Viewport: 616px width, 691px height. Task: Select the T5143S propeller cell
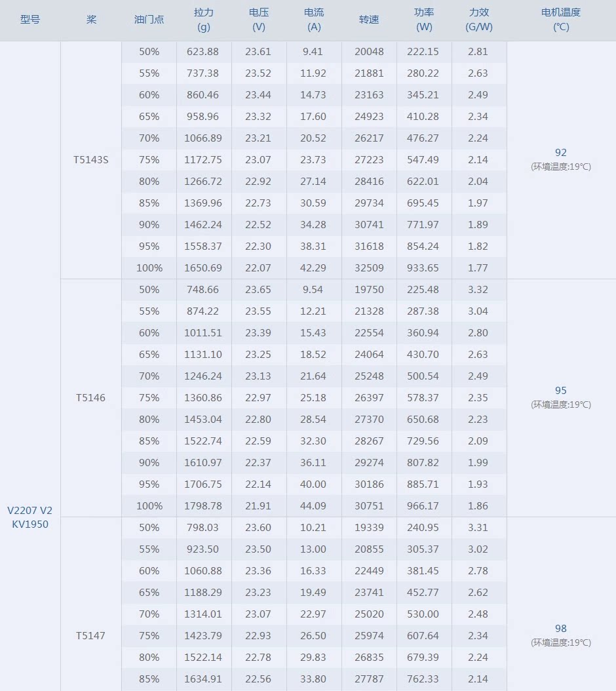(x=91, y=160)
